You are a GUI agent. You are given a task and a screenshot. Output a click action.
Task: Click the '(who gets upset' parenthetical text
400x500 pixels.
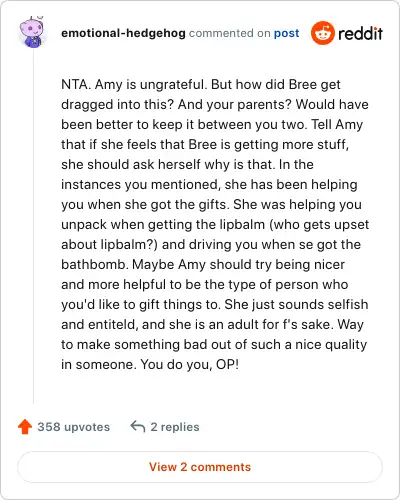click(319, 225)
